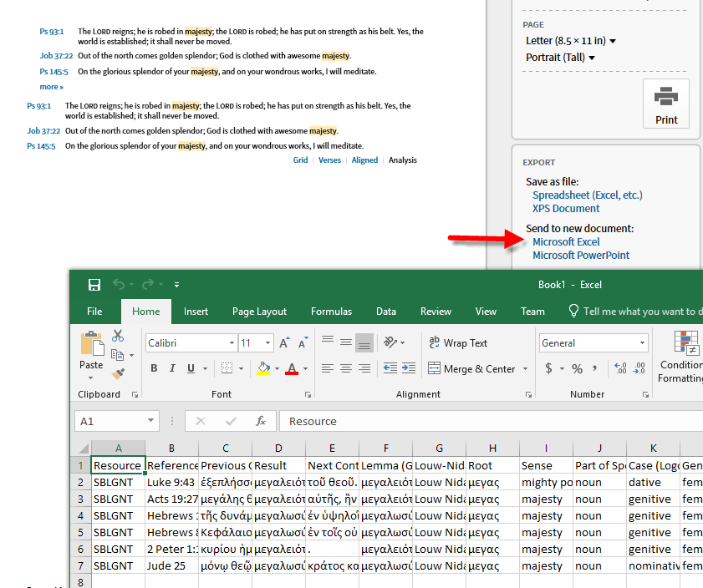Viewport: 703px width, 588px height.
Task: Apply red font color A
Action: point(292,368)
